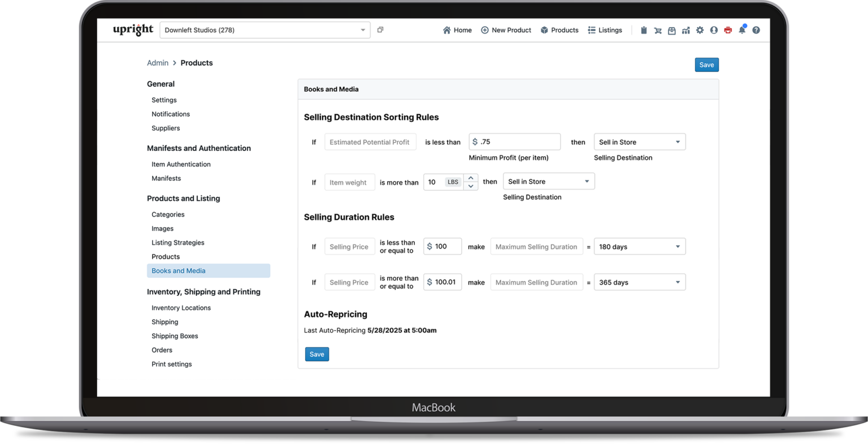Screen dimensions: 868x444
Task: Click the Admin breadcrumb link
Action: 158,63
